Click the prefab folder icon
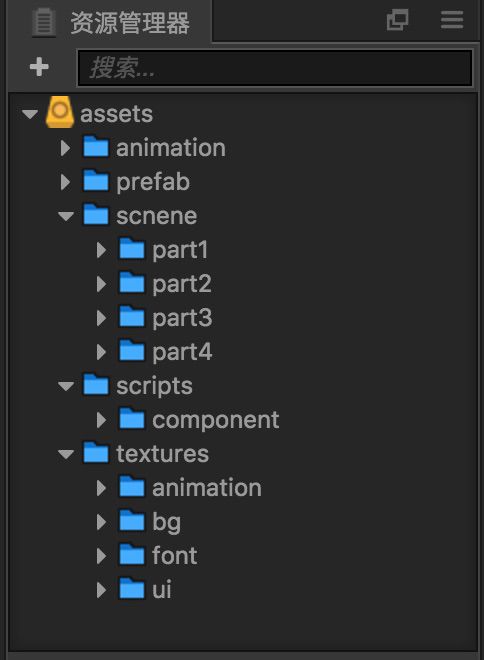Viewport: 484px width, 660px height. [x=96, y=181]
